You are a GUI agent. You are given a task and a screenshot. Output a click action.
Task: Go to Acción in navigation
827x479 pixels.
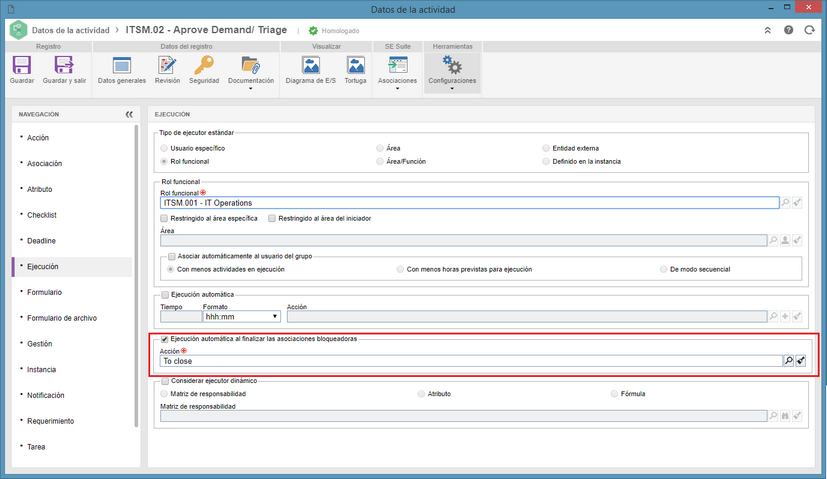38,138
